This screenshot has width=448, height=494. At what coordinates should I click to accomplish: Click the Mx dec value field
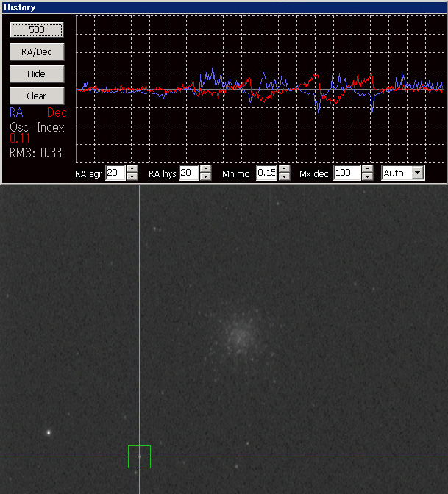coord(347,173)
